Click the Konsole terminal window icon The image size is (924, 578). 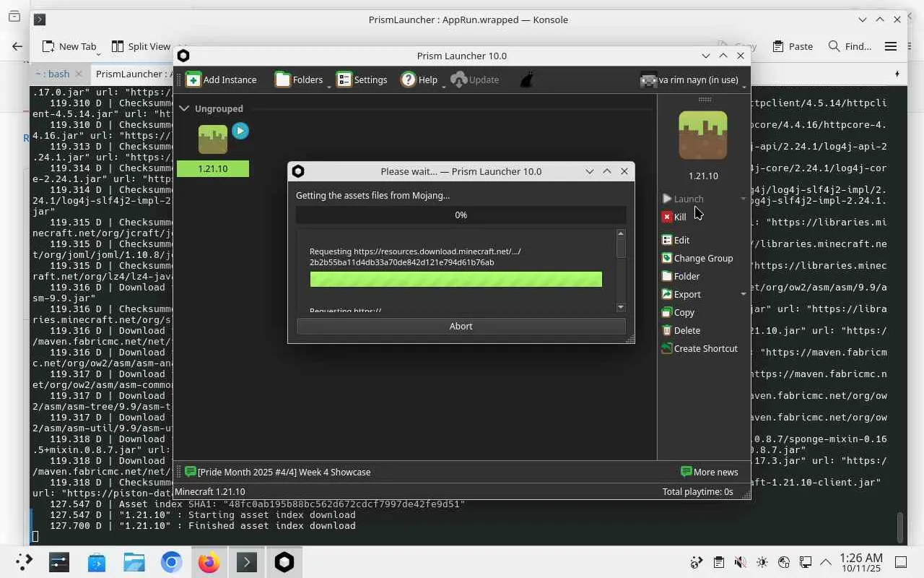pyautogui.click(x=40, y=20)
